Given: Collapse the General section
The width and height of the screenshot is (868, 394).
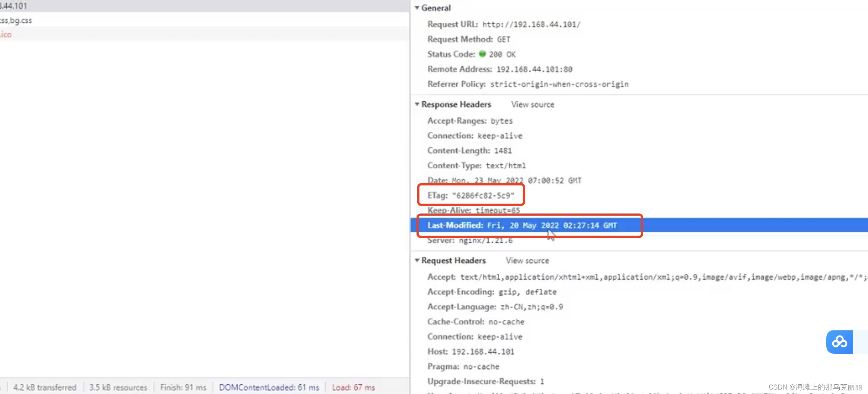Looking at the screenshot, I should [417, 7].
